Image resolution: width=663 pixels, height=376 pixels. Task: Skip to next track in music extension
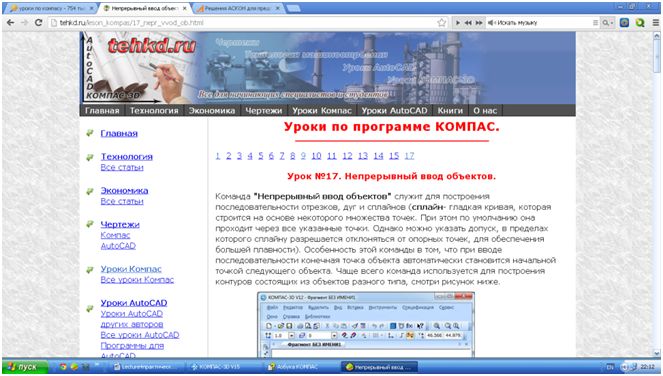[479, 23]
